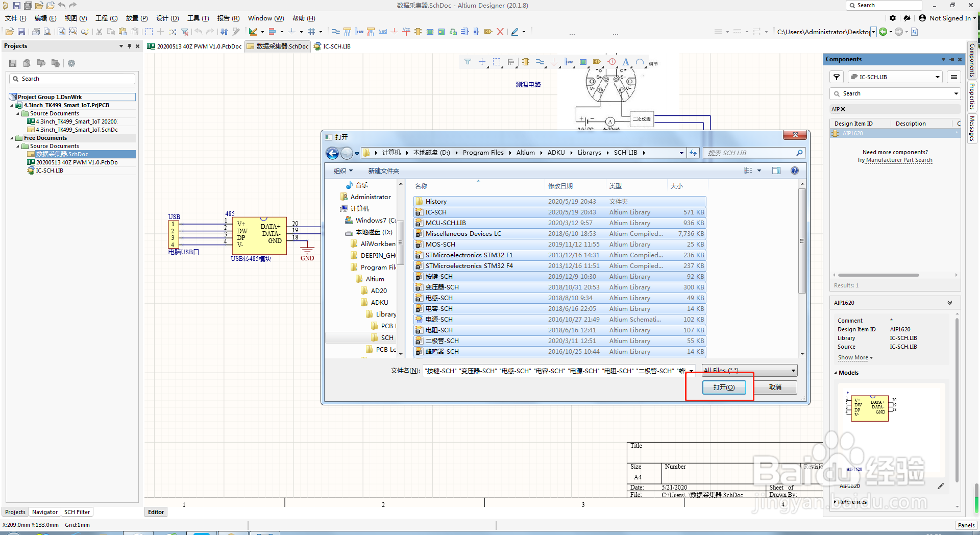This screenshot has height=535, width=980.
Task: Click the arc tool in the floating toolbar
Action: (x=640, y=62)
